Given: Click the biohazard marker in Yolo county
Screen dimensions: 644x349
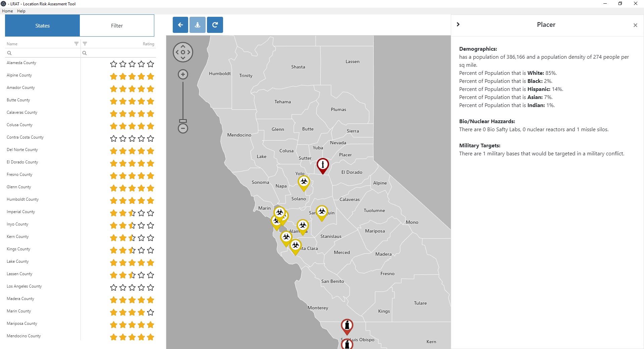Looking at the screenshot, I should click(x=304, y=182).
